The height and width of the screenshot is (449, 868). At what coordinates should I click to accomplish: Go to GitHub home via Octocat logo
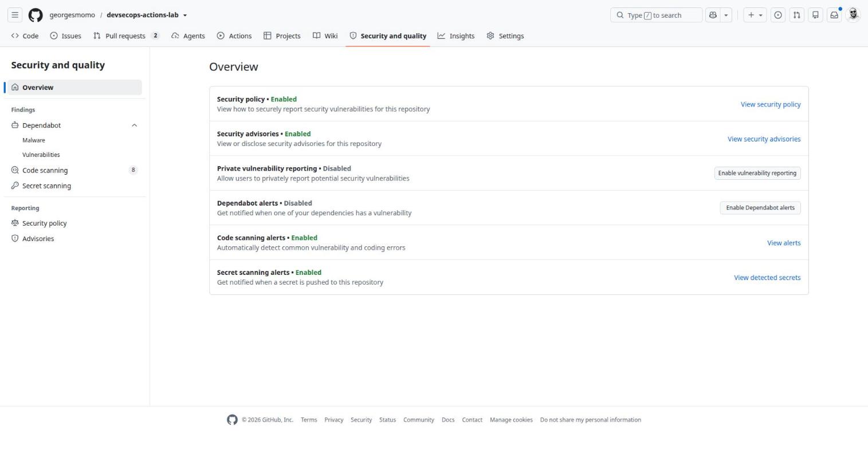click(36, 15)
